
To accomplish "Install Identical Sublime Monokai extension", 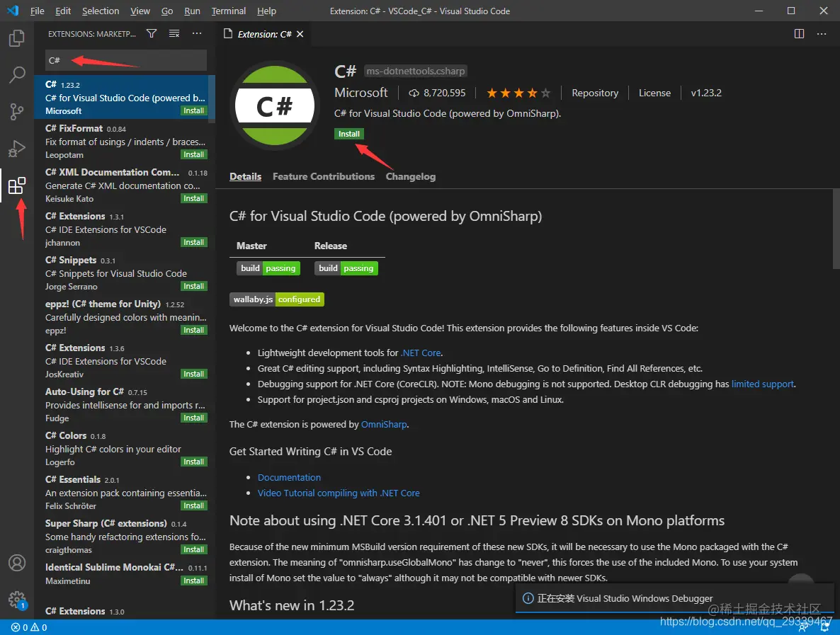I will [x=193, y=581].
